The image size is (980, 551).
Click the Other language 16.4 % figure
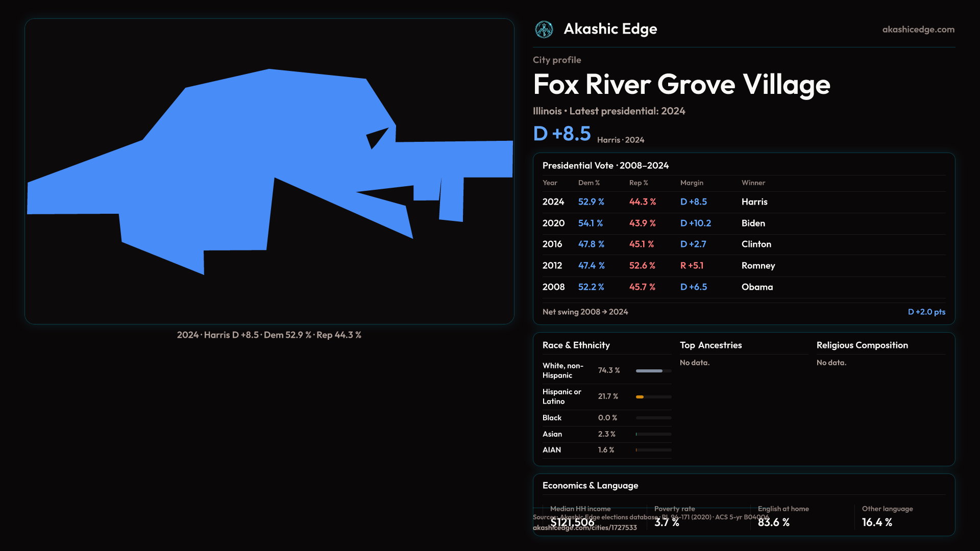click(876, 522)
